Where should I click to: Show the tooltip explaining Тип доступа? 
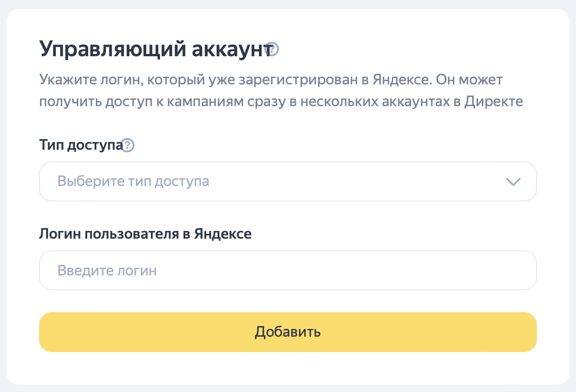pyautogui.click(x=129, y=146)
